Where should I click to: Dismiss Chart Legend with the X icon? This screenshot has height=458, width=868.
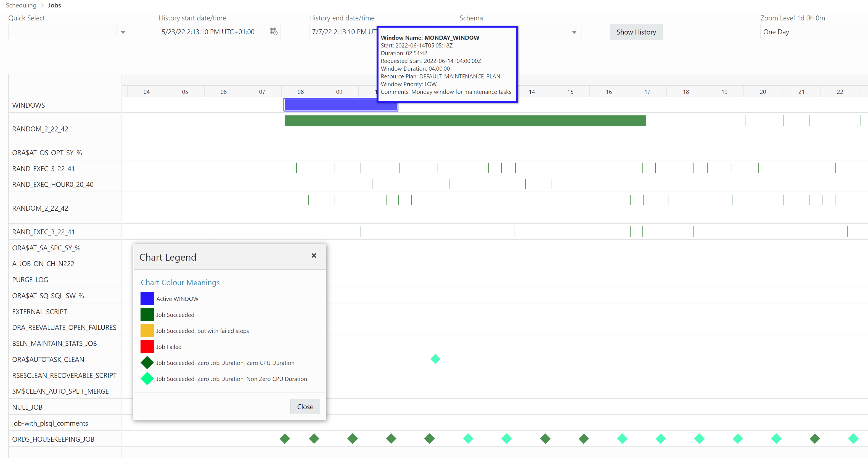point(314,255)
